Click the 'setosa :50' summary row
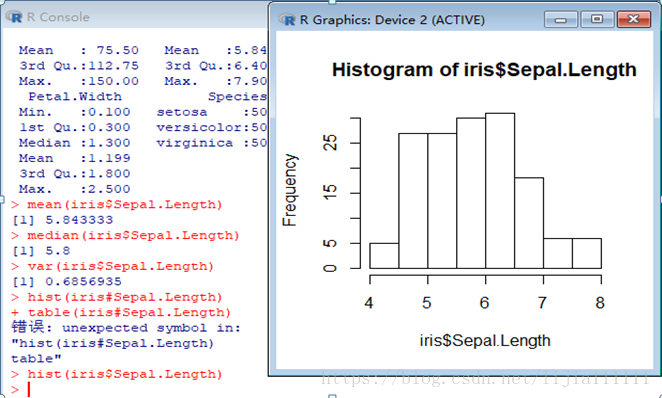This screenshot has height=398, width=662. (212, 112)
